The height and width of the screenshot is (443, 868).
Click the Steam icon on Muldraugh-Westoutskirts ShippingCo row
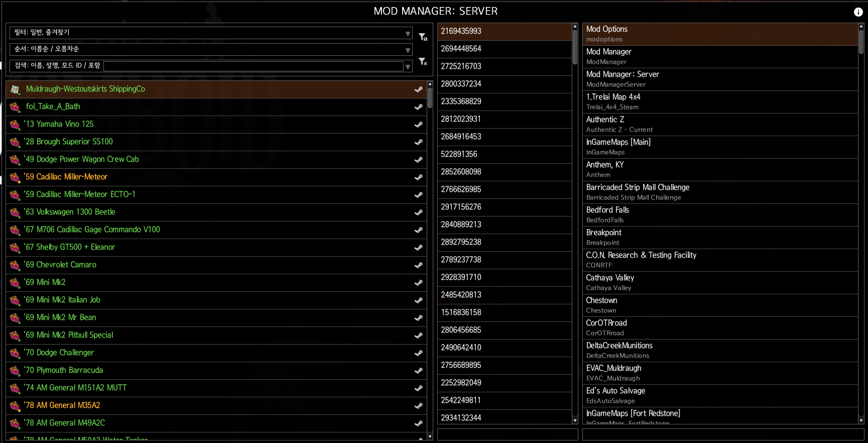click(x=418, y=89)
